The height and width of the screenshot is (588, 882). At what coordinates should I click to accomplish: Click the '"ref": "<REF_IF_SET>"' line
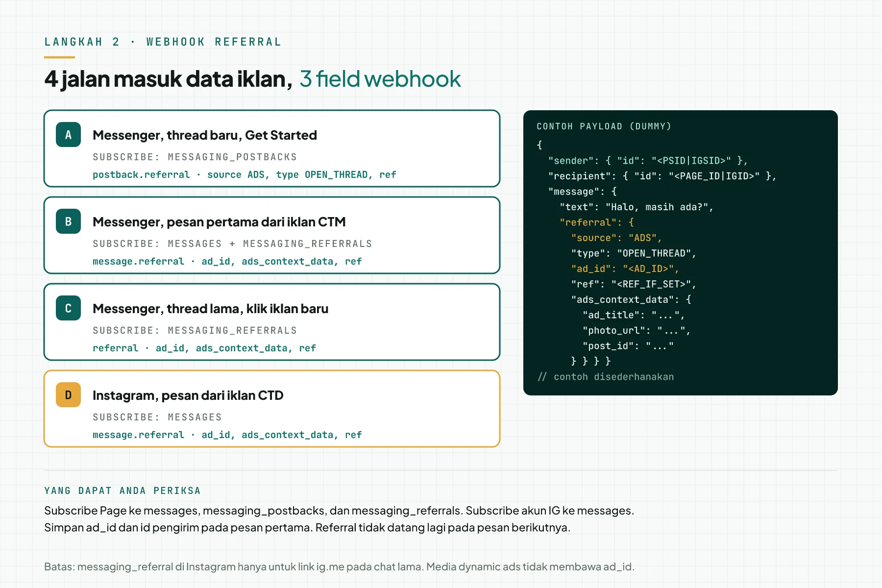(x=634, y=284)
